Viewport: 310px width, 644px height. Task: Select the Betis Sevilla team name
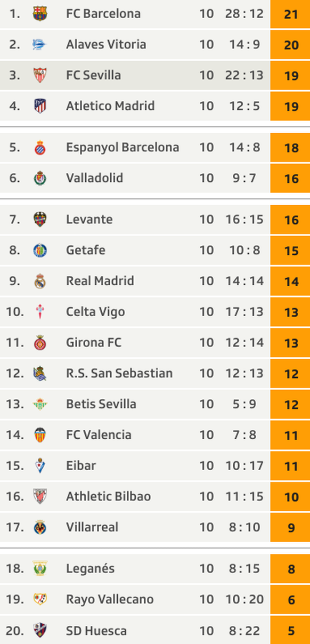tap(101, 404)
